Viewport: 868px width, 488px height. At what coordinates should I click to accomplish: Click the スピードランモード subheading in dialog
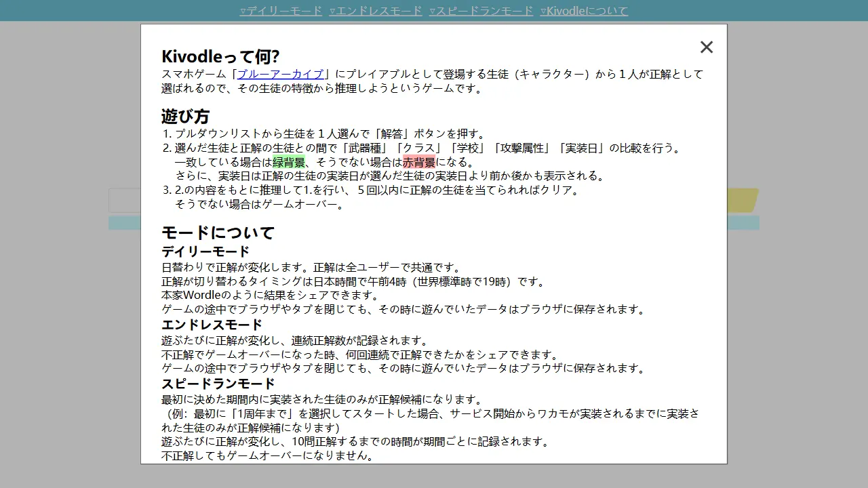[218, 384]
